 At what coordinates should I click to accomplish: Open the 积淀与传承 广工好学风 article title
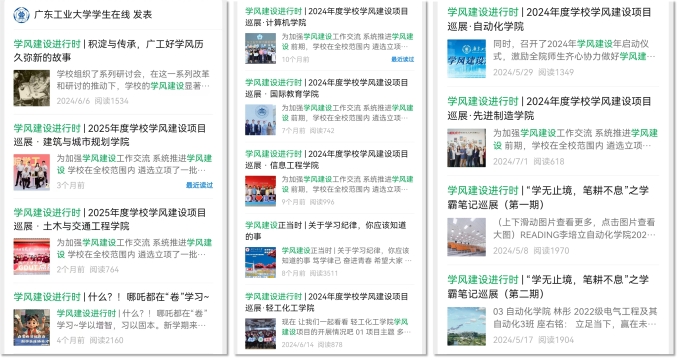(108, 50)
